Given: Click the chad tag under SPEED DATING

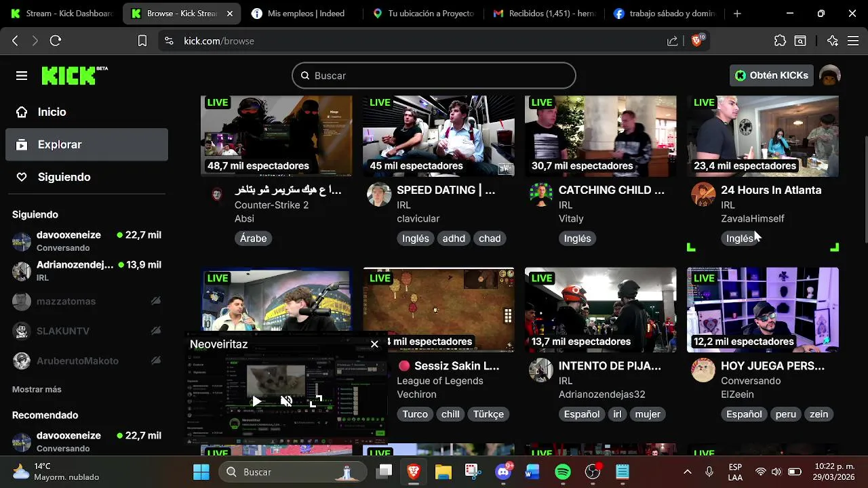Looking at the screenshot, I should (x=490, y=239).
